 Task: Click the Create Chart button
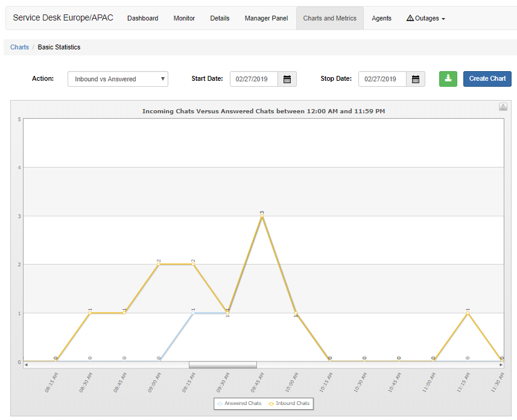point(487,79)
